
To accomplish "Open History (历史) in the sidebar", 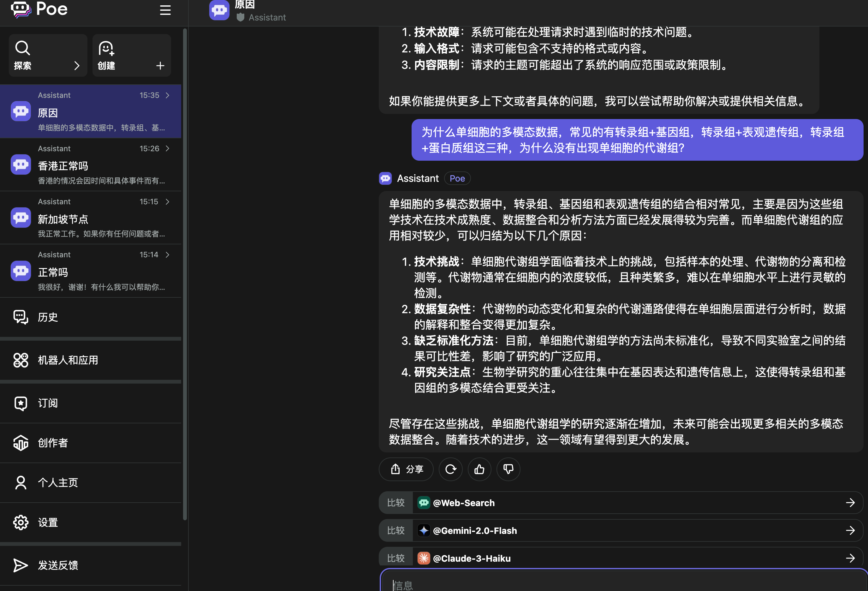I will tap(48, 317).
